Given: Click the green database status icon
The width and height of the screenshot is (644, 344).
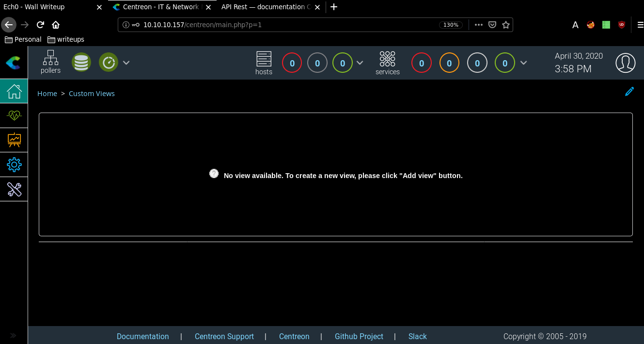Looking at the screenshot, I should (81, 63).
